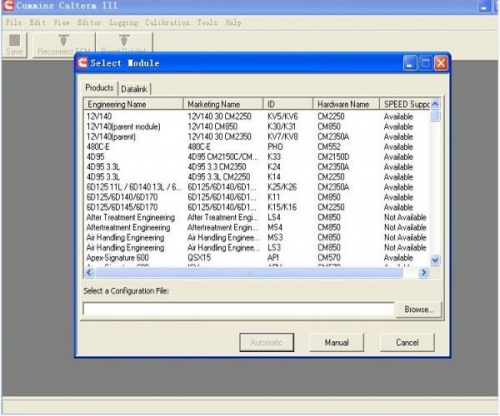Click the QSX15 marketing name cell

coord(199,258)
